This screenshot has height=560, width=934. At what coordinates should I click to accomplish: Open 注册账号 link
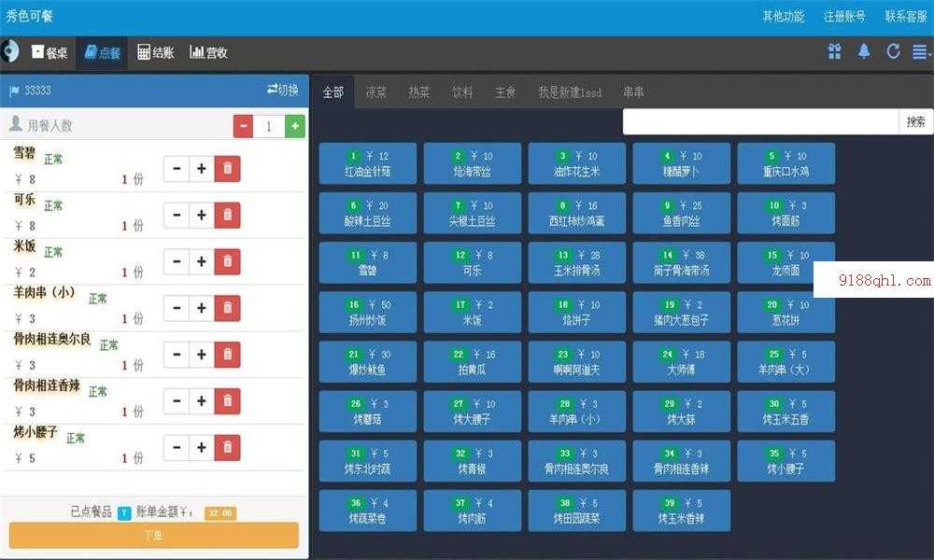(844, 16)
